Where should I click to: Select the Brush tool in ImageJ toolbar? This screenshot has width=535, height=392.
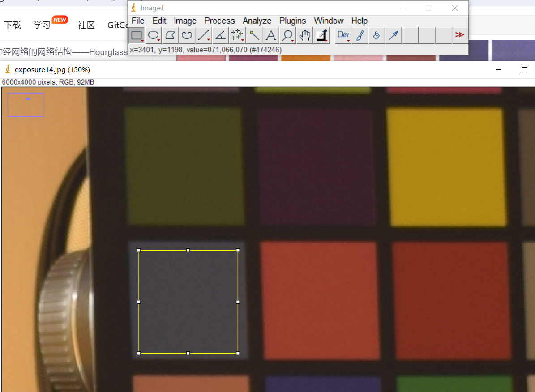tap(360, 35)
